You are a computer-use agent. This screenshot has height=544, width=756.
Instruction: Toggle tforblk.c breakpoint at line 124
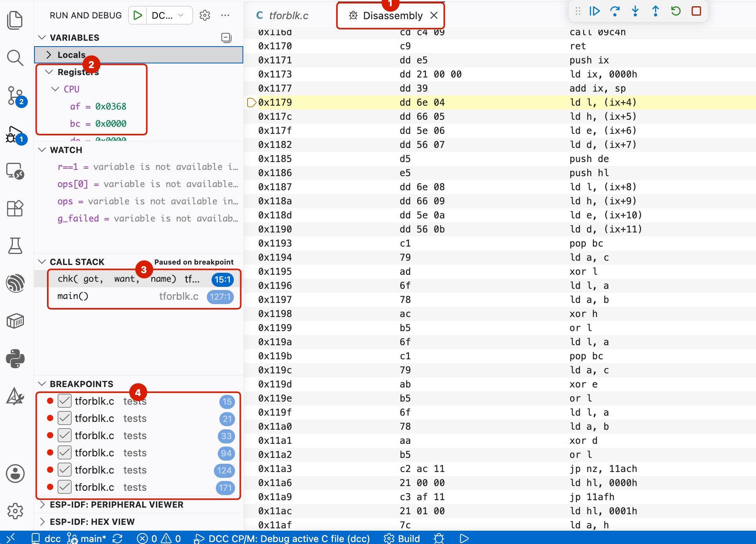coord(65,470)
